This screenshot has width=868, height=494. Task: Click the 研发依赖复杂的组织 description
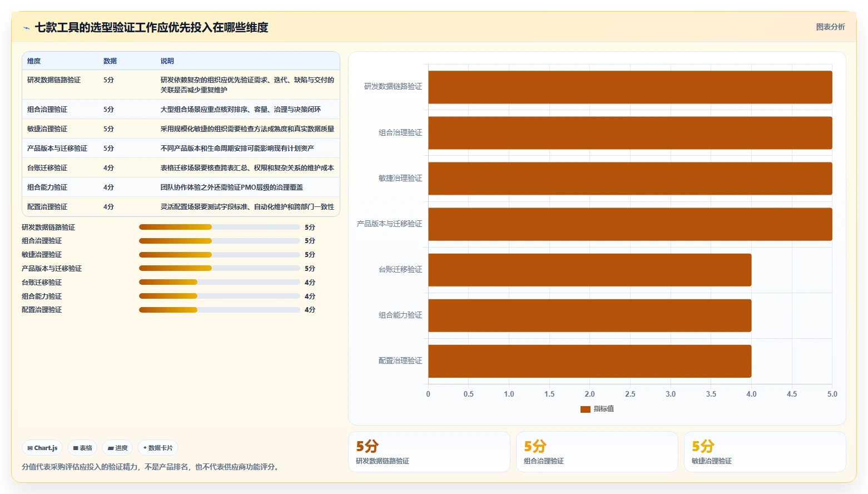[247, 85]
